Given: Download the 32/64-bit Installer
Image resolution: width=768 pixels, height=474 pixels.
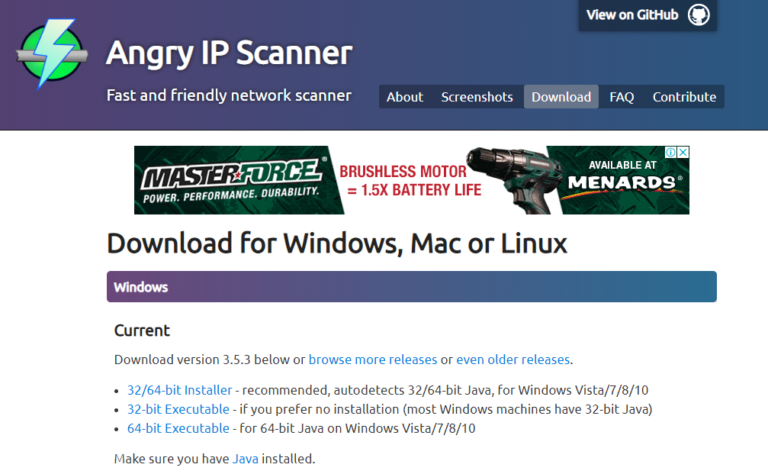Looking at the screenshot, I should click(x=180, y=390).
